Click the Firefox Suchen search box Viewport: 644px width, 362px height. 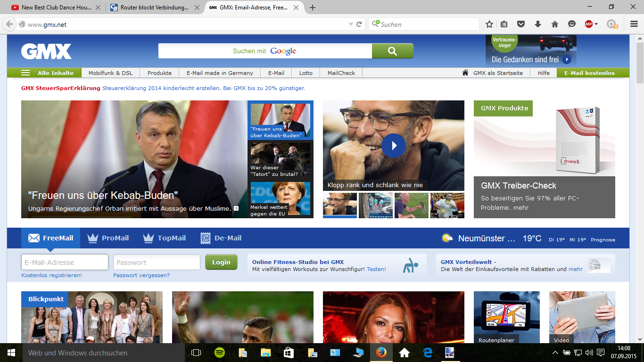[423, 24]
